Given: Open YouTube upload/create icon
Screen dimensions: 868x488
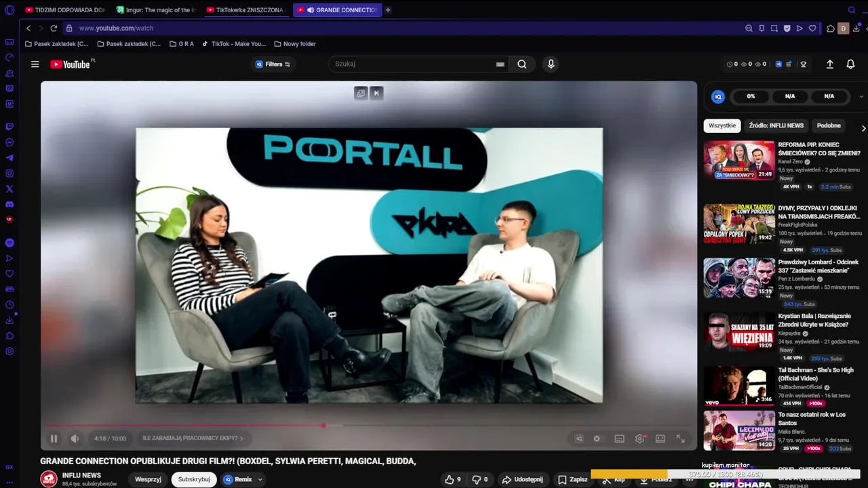Looking at the screenshot, I should coord(829,64).
